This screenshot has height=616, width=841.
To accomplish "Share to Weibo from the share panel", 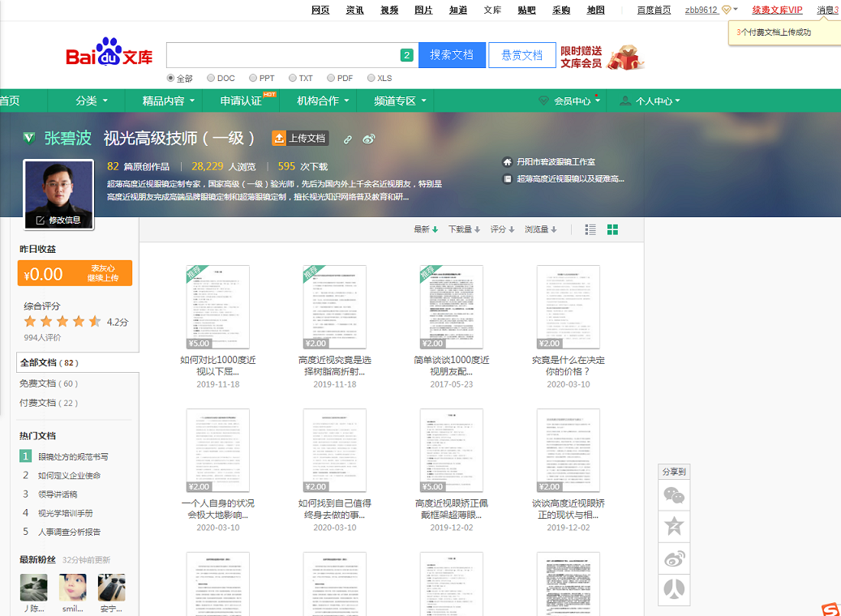I will (674, 558).
